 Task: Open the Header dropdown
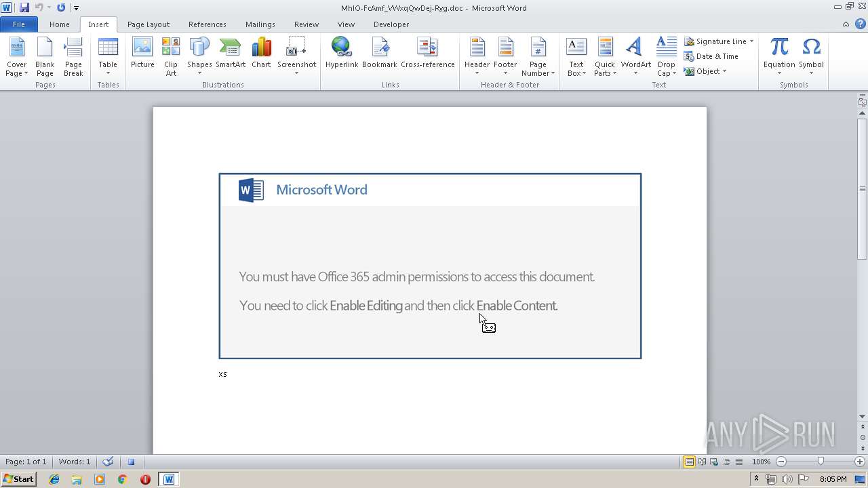477,58
